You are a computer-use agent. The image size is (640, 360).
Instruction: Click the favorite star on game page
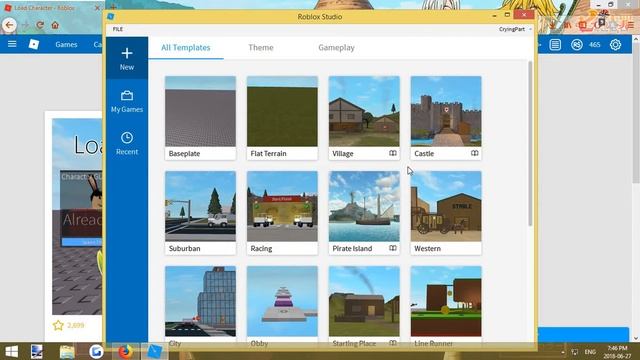point(58,325)
